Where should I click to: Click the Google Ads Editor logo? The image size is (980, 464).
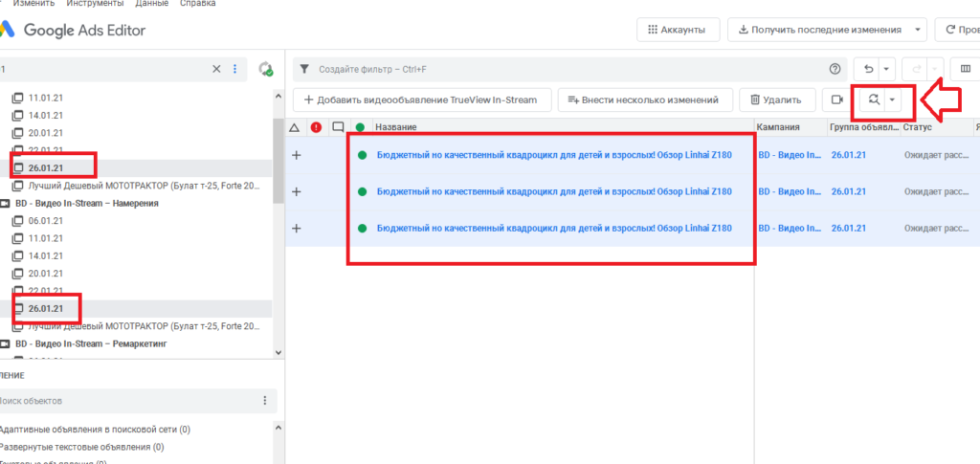[73, 30]
